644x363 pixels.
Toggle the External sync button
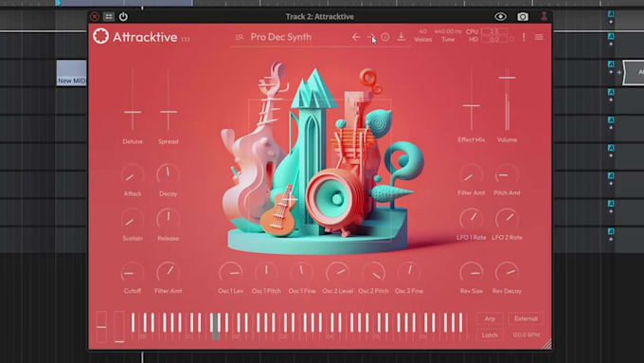[x=526, y=318]
